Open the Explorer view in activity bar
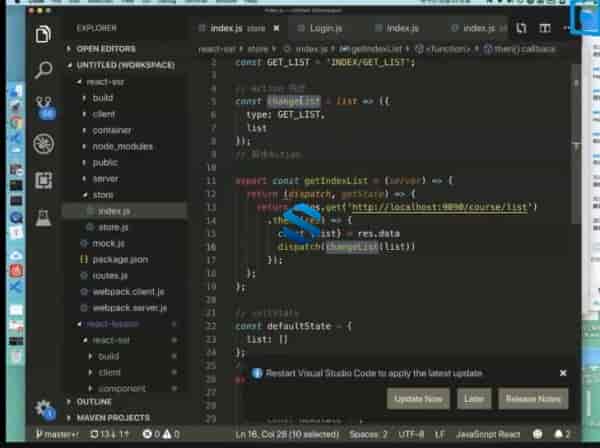 [43, 35]
